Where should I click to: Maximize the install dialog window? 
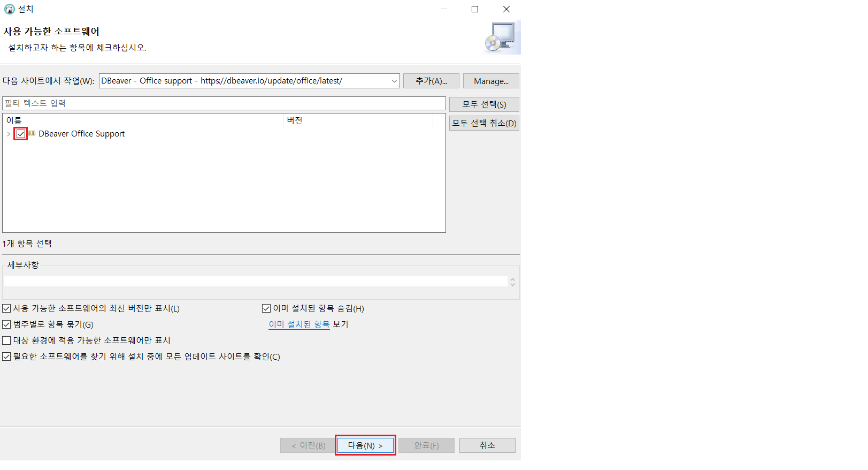[474, 9]
